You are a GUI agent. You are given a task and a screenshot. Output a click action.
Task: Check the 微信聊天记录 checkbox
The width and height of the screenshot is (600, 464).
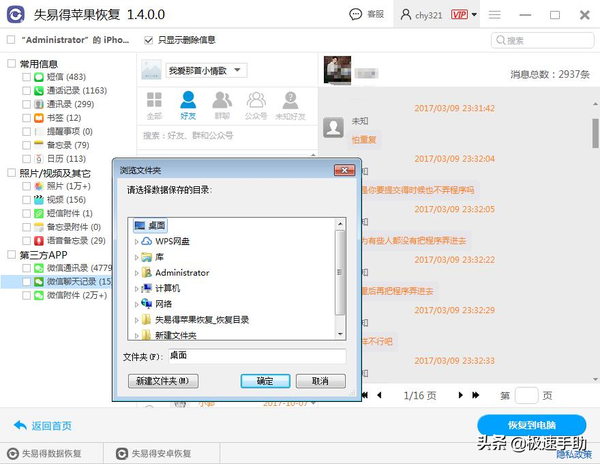click(x=26, y=282)
